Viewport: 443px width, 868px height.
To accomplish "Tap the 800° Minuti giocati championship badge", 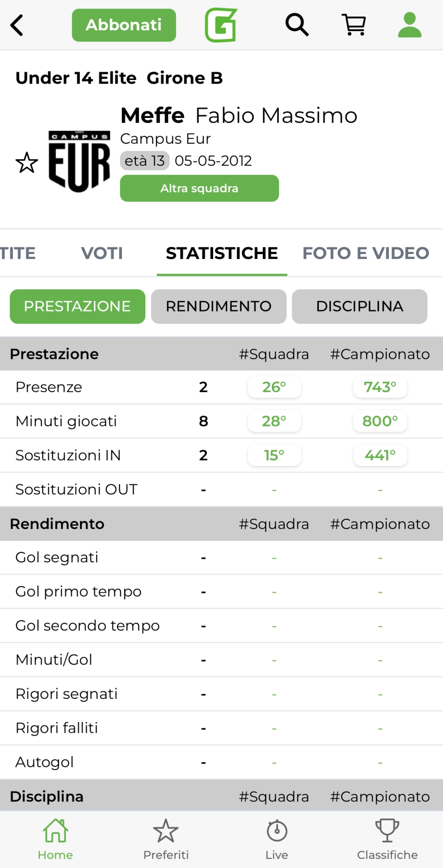I will pos(380,421).
